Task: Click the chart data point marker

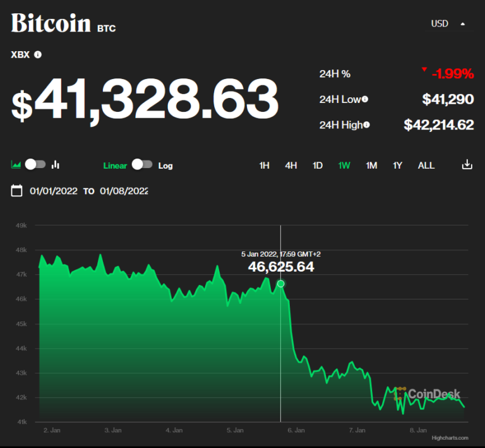Action: pyautogui.click(x=281, y=284)
